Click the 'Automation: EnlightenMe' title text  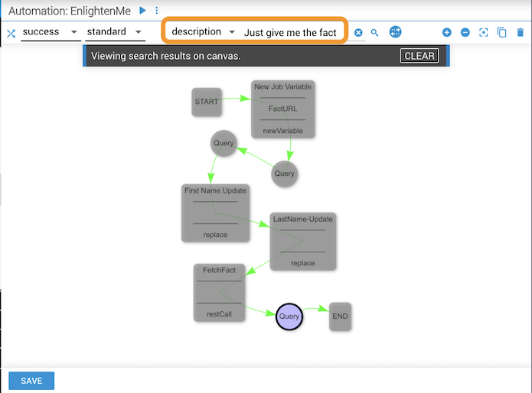(70, 11)
